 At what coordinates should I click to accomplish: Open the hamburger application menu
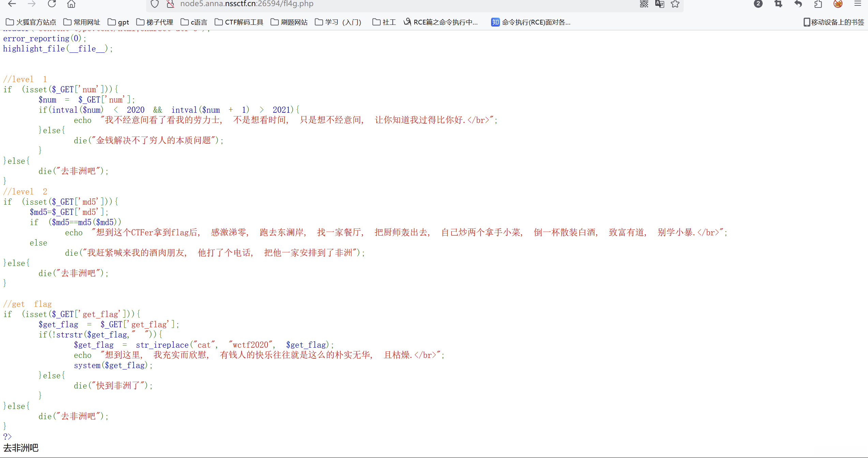858,4
